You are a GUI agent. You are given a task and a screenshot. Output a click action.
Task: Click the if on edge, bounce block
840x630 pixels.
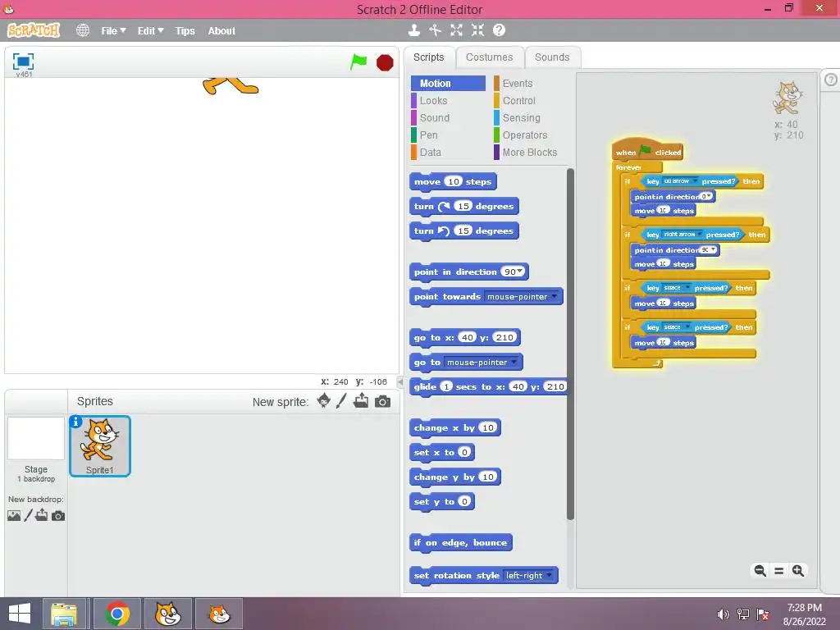coord(461,543)
